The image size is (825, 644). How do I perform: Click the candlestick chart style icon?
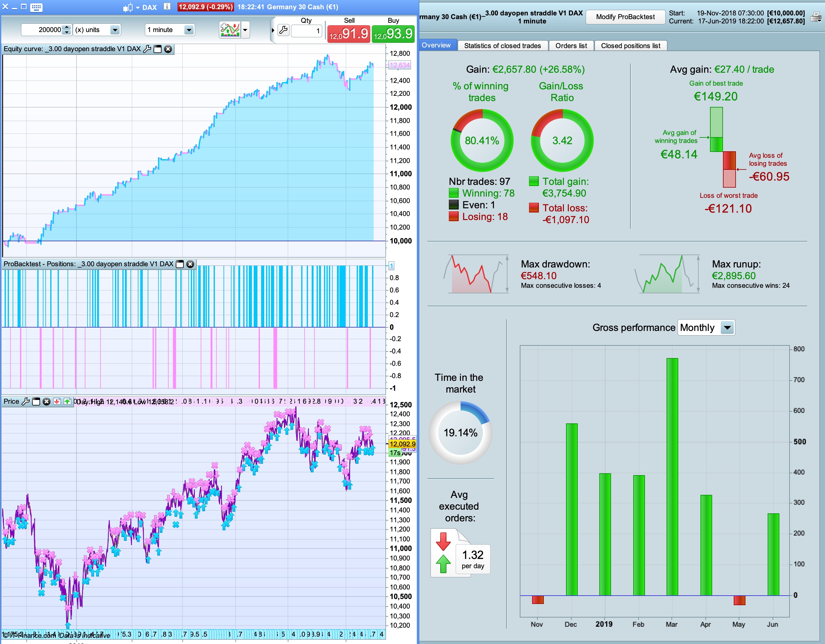pos(128,7)
